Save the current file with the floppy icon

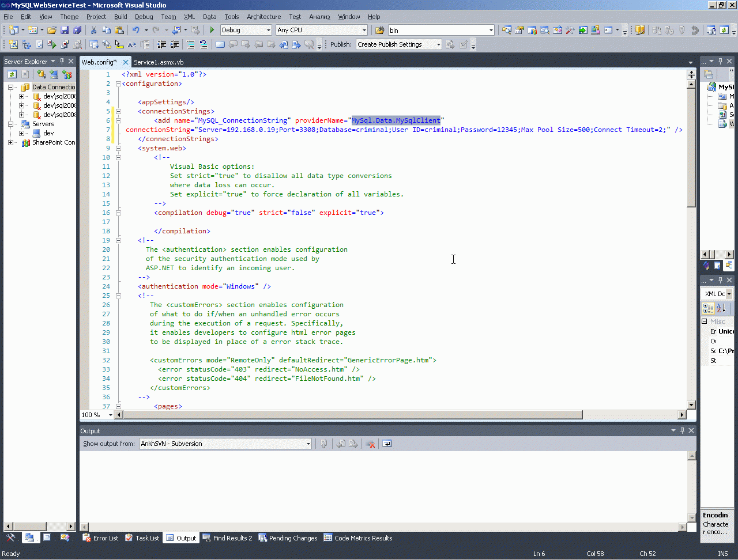pos(65,30)
